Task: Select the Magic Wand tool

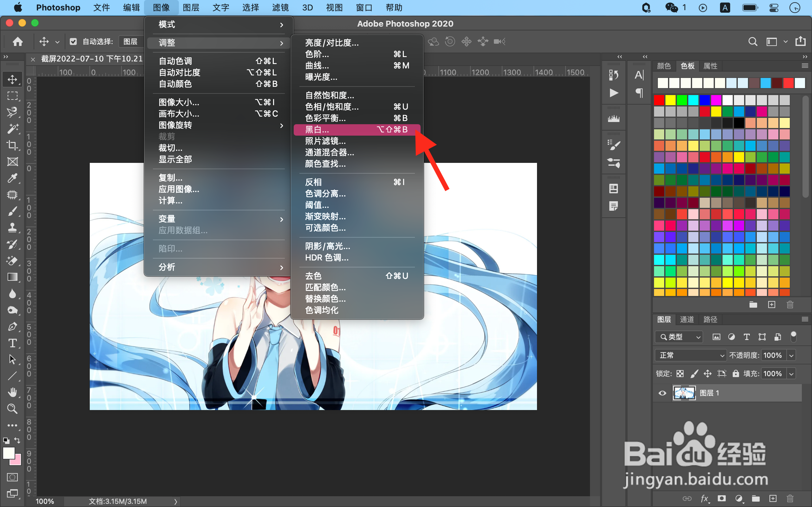Action: click(x=12, y=129)
